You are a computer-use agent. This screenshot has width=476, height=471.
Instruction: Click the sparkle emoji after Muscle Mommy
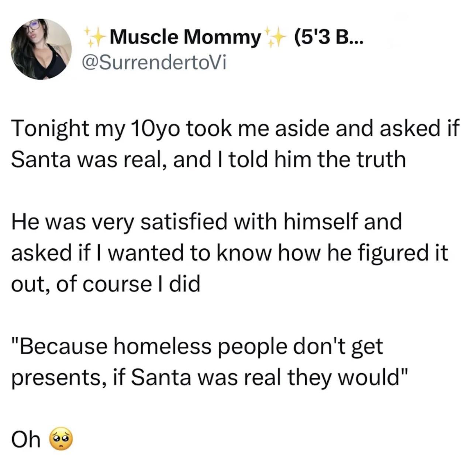[x=275, y=38]
